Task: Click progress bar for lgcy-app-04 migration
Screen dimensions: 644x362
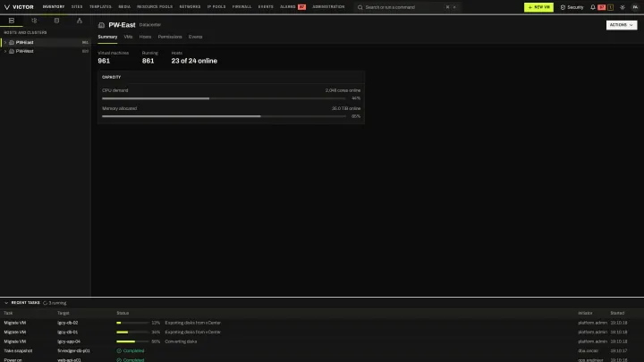Action: click(x=132, y=341)
